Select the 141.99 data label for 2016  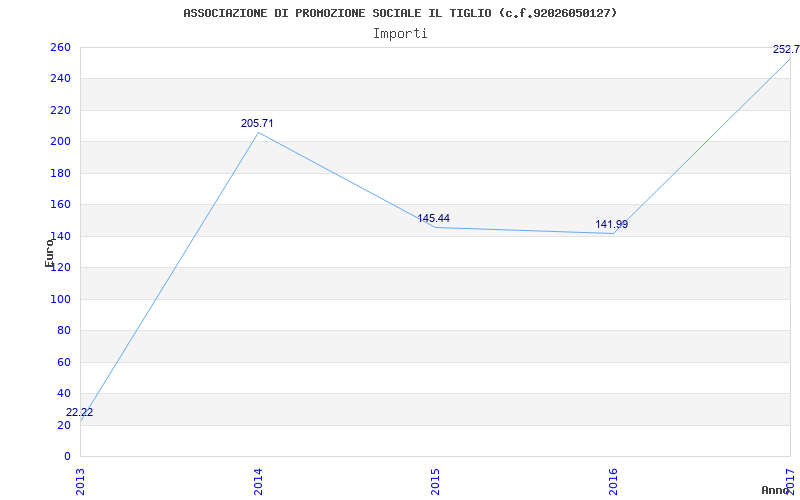(611, 224)
